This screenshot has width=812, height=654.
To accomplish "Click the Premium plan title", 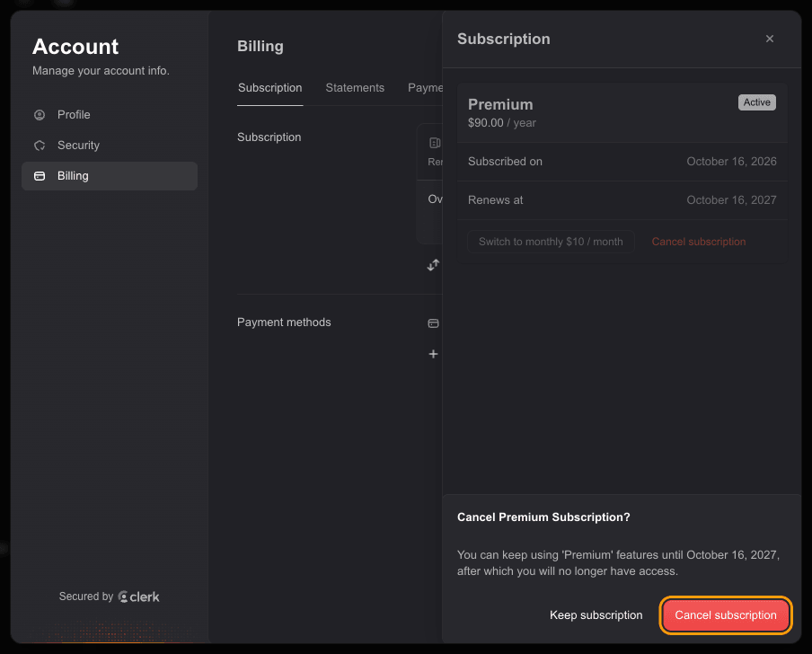I will [500, 104].
